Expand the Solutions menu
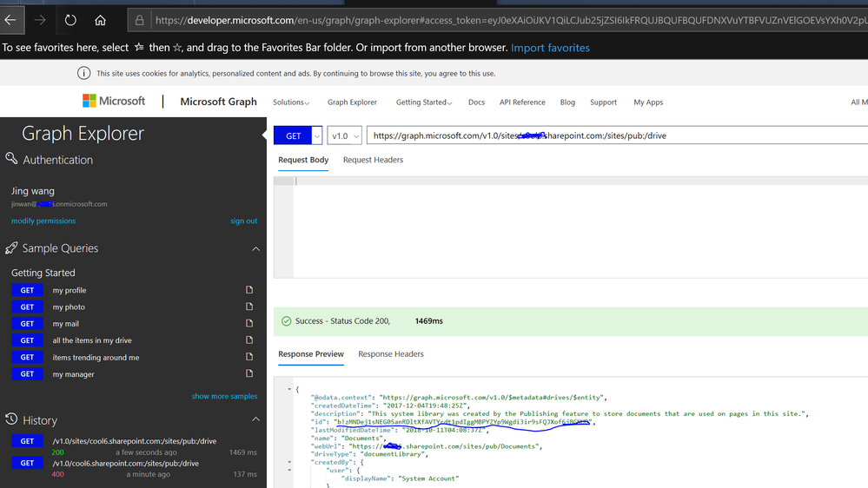The image size is (868, 488). pos(290,102)
